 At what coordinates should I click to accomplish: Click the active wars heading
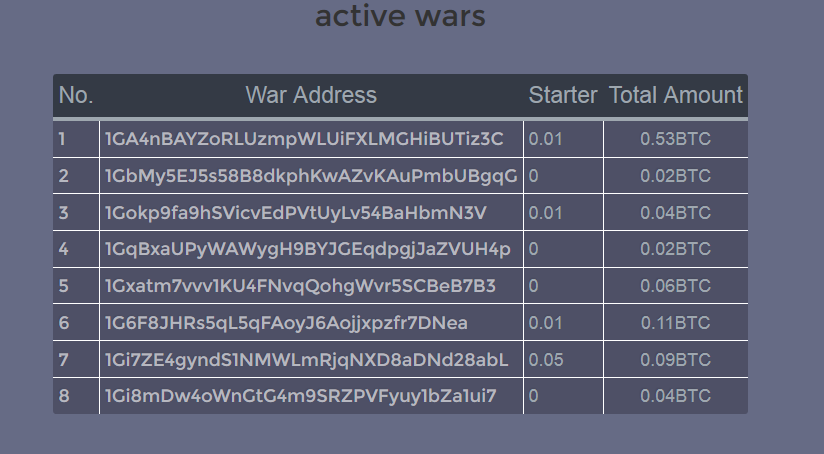pyautogui.click(x=400, y=16)
